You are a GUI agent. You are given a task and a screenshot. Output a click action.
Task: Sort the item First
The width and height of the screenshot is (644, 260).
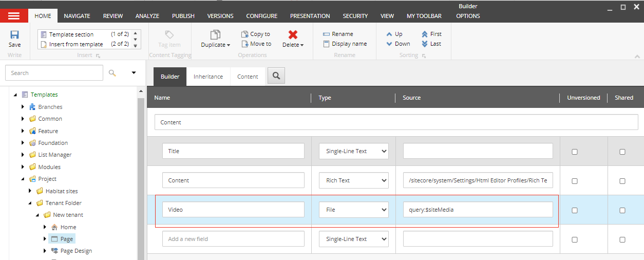pyautogui.click(x=431, y=34)
